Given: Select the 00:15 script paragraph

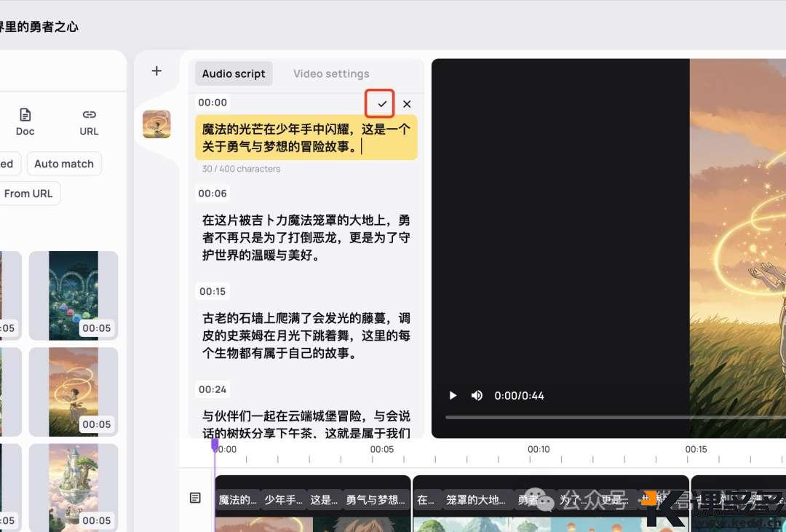Looking at the screenshot, I should point(306,336).
